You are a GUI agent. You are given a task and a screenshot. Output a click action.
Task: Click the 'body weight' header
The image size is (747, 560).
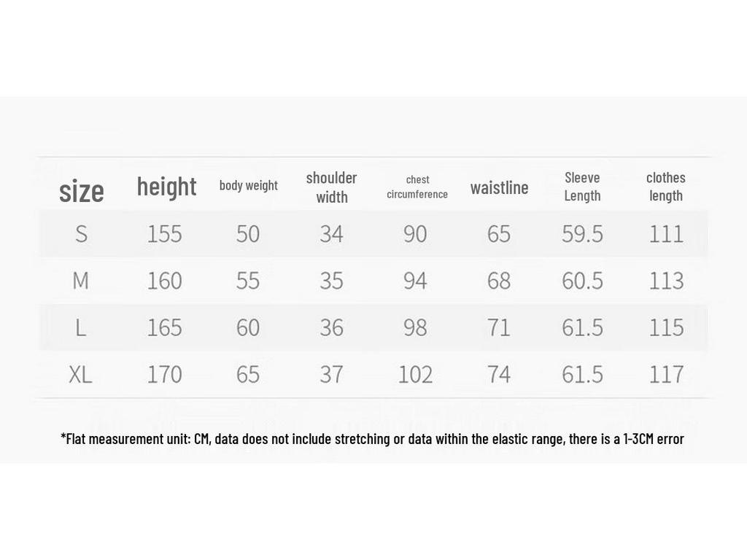pos(248,185)
